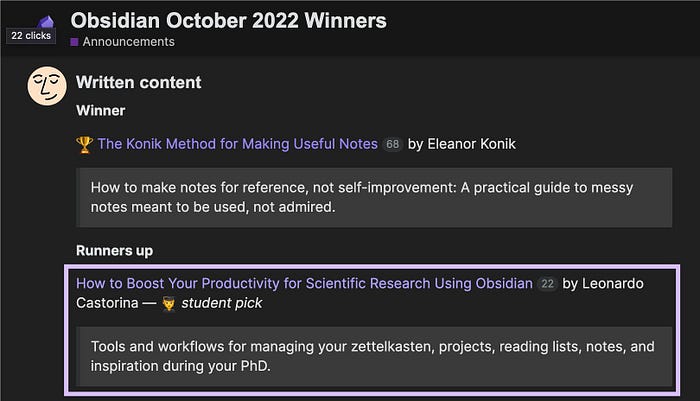Click the zettelkasten workflows description block
This screenshot has height=401, width=700.
(374, 357)
